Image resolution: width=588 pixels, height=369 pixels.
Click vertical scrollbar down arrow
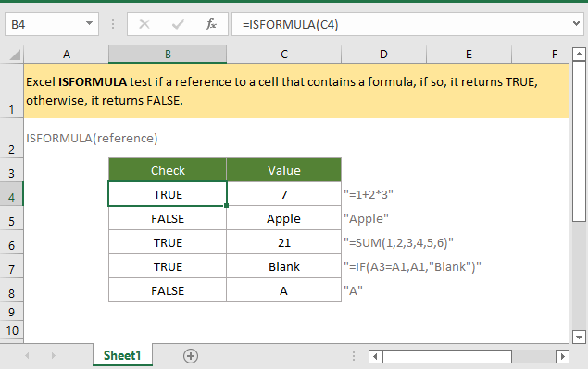pos(579,337)
